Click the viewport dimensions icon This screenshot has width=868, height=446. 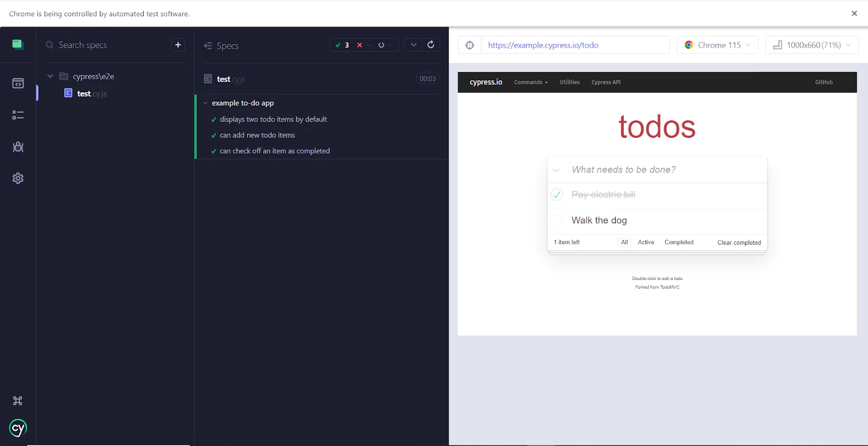click(x=777, y=45)
